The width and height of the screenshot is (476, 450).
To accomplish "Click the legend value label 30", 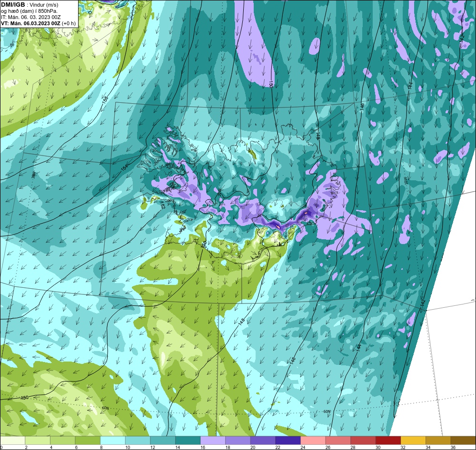I will (378, 447).
